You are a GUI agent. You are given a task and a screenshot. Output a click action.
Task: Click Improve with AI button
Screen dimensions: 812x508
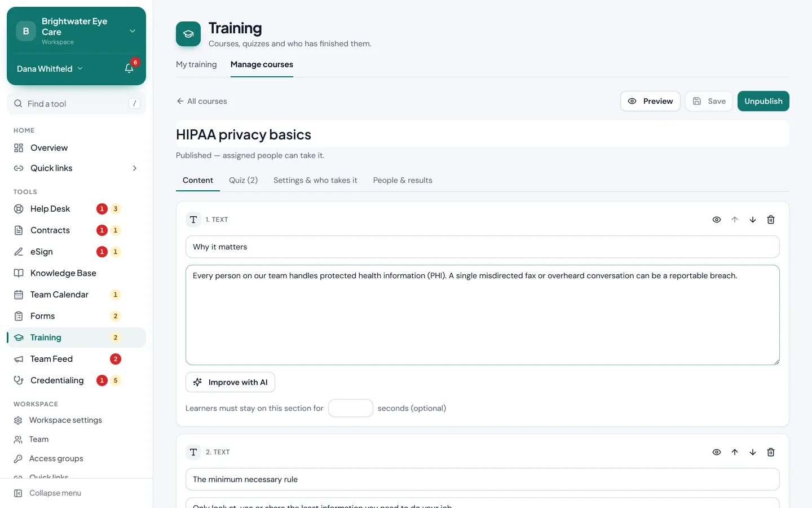click(230, 382)
